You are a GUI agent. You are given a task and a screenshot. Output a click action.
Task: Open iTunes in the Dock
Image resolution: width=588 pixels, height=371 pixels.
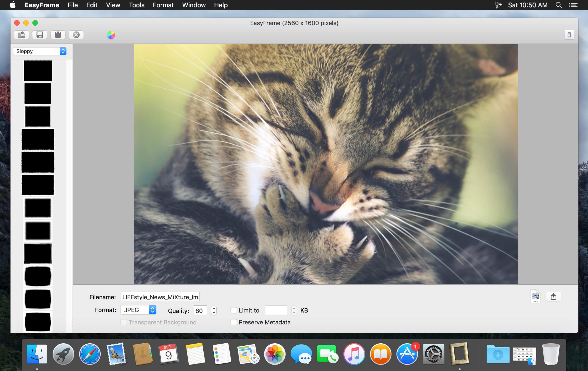coord(354,354)
